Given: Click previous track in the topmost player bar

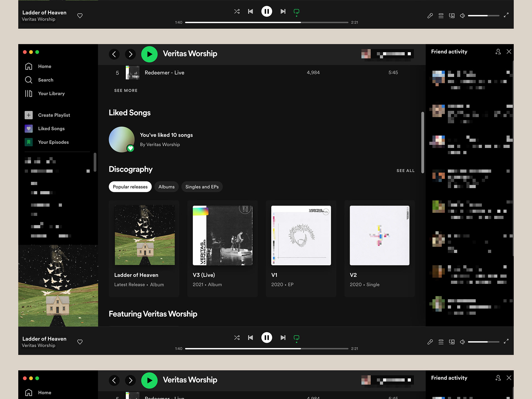Looking at the screenshot, I should pos(250,11).
